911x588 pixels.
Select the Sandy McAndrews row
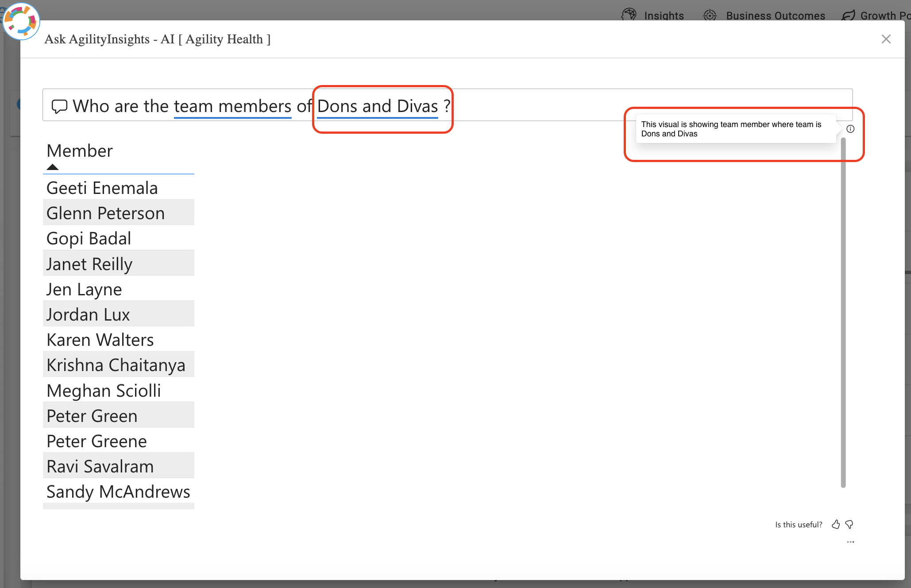tap(119, 491)
